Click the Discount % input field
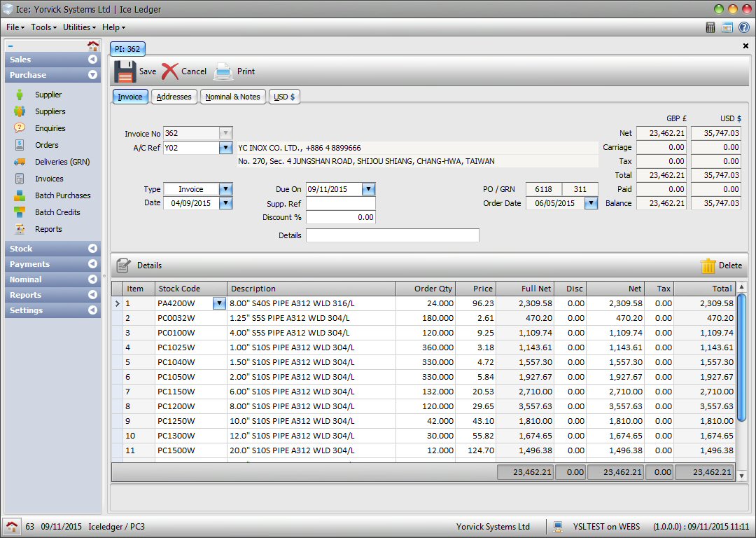Screen dimensions: 756x538 341,217
